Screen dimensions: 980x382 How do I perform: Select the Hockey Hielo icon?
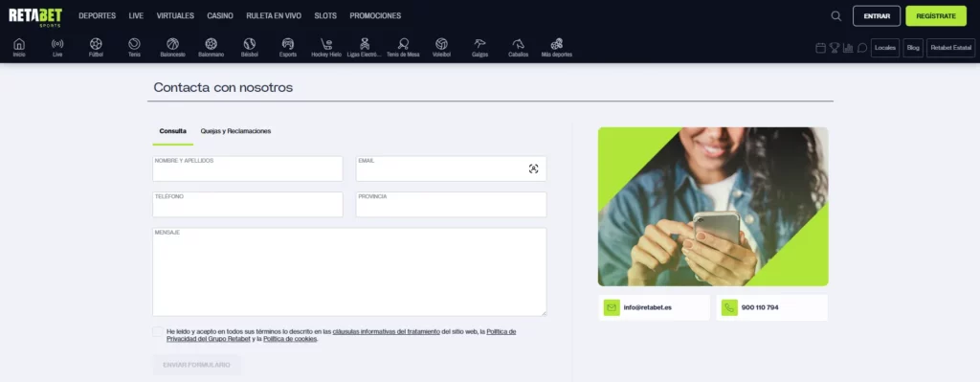coord(326,44)
